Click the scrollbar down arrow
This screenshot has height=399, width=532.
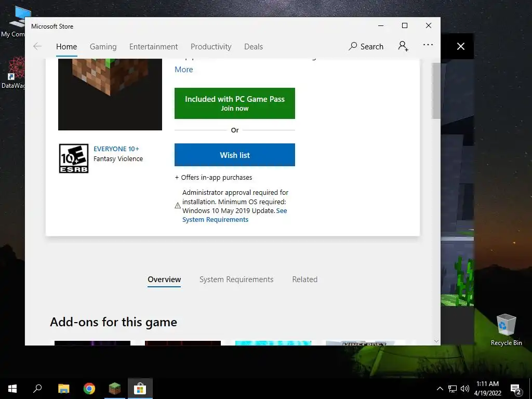(x=436, y=341)
